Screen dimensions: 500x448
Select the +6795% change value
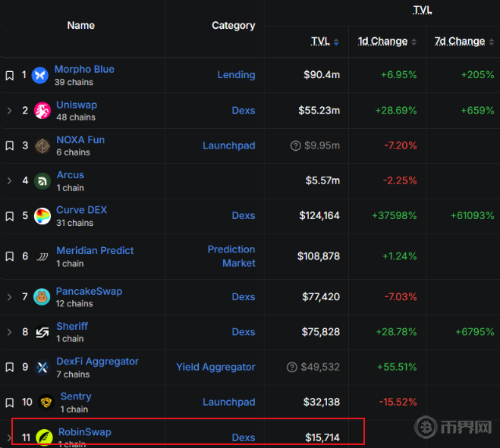click(x=475, y=332)
